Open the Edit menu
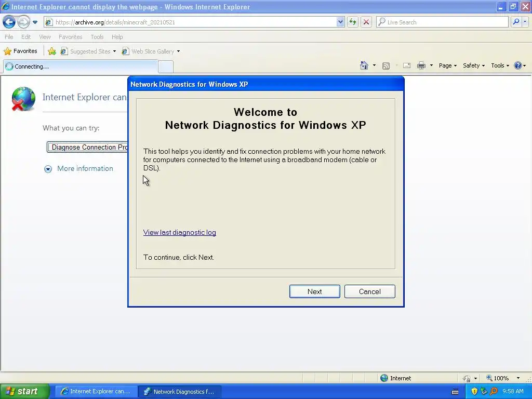This screenshot has height=399, width=532. coord(26,37)
